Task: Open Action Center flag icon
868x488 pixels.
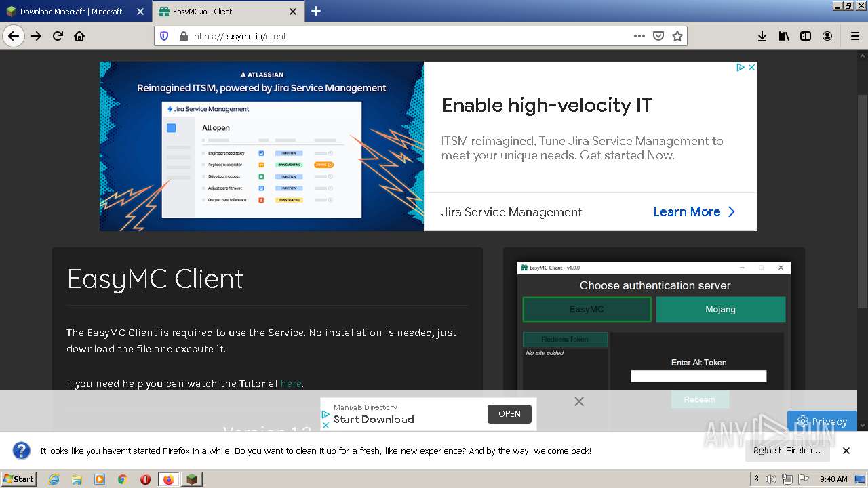Action: (804, 479)
